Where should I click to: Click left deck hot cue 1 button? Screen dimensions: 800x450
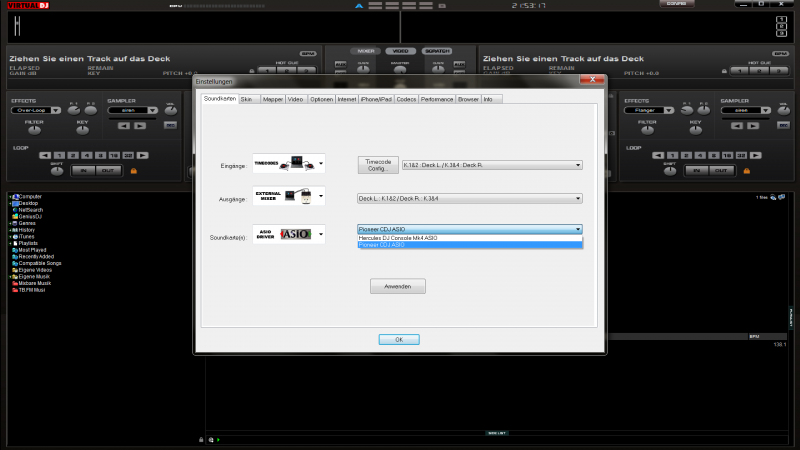pyautogui.click(x=267, y=70)
